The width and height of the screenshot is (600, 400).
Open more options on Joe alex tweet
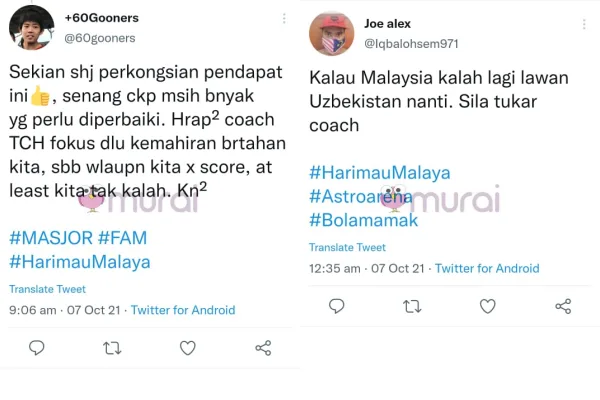coord(584,24)
